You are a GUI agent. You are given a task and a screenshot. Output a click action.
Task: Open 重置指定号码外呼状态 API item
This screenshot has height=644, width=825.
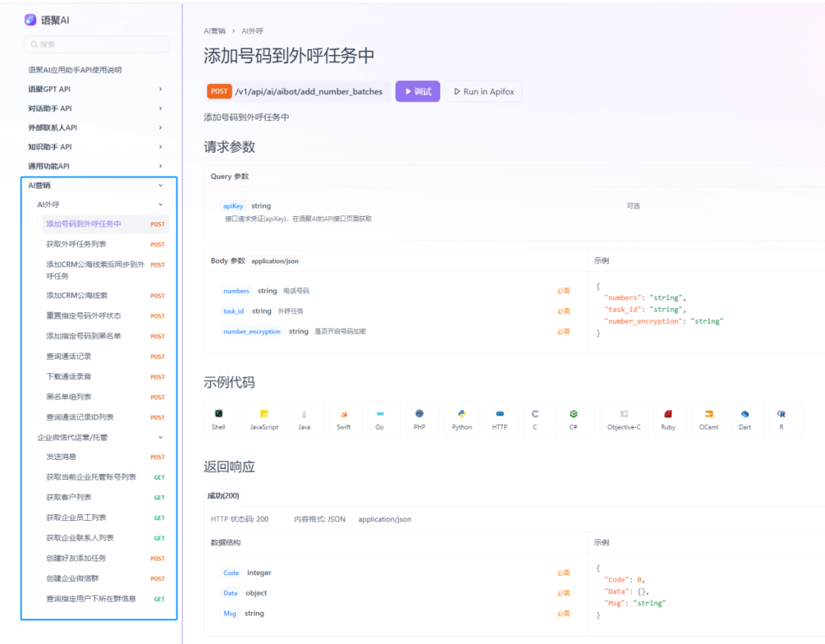click(105, 316)
